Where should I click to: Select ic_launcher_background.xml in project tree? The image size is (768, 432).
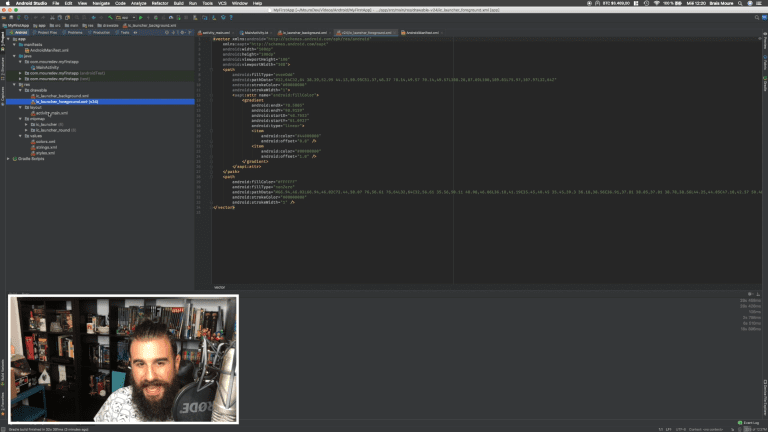[60, 96]
